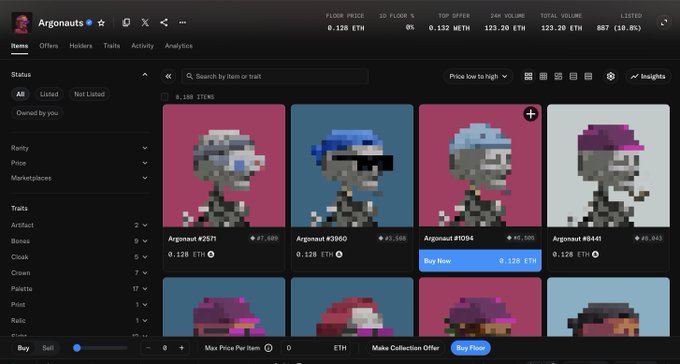Decrease item quantity with minus button
Image resolution: width=680 pixels, height=364 pixels.
tap(148, 348)
